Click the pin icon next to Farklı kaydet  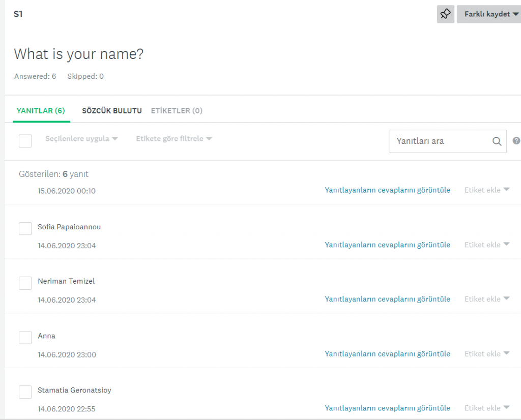(445, 14)
